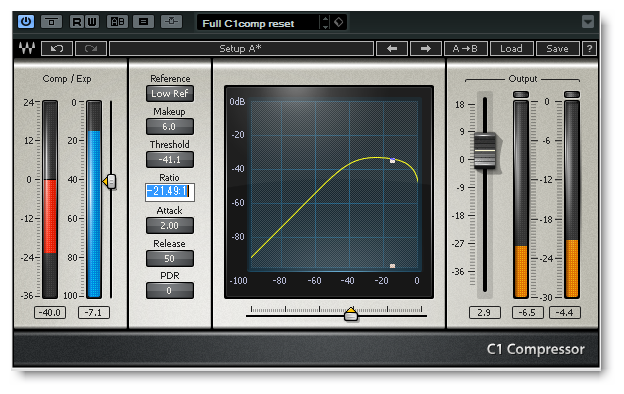The image size is (624, 394).
Task: Click the -40.0 input peak readout
Action: tap(50, 313)
